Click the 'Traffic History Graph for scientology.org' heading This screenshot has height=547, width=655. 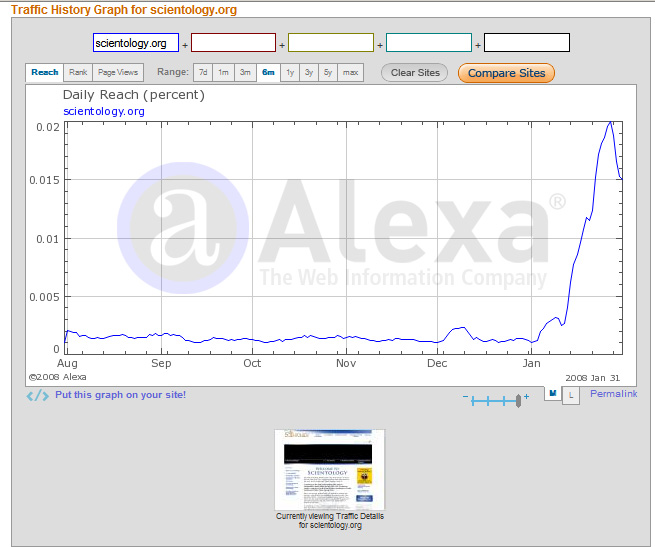click(124, 10)
